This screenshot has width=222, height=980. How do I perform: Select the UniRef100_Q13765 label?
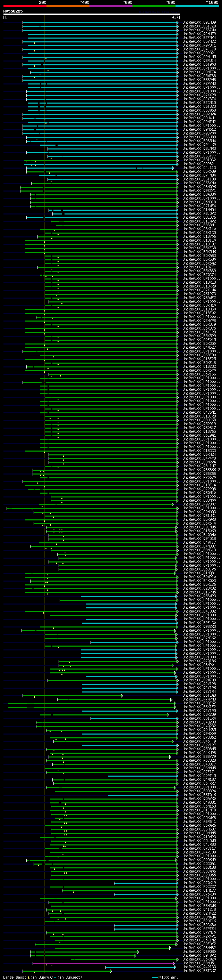(199, 431)
